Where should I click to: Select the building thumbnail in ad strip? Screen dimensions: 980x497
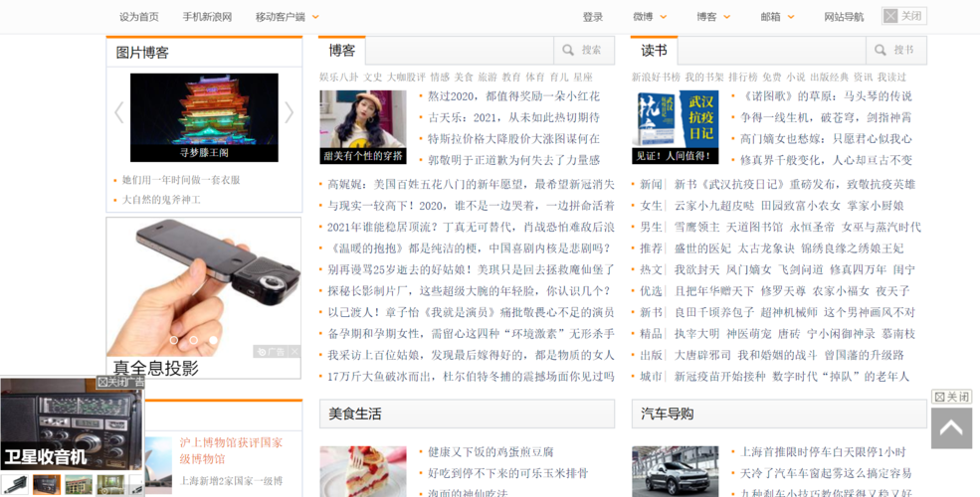click(79, 484)
